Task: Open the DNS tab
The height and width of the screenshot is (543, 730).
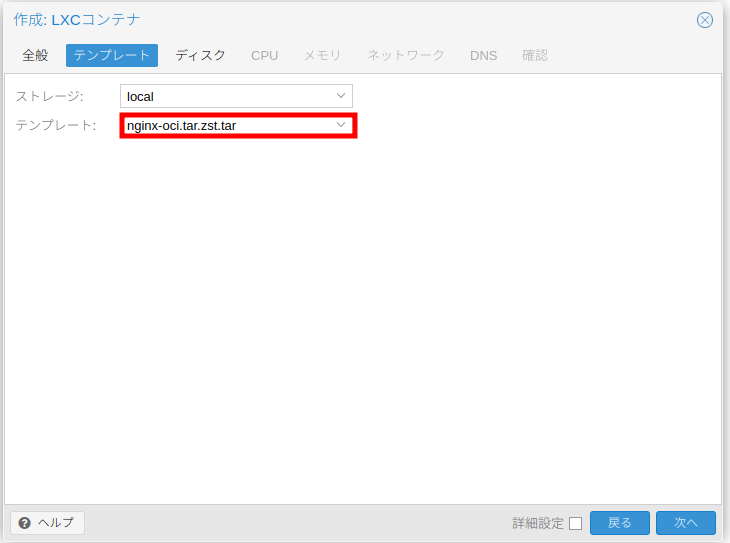Action: pyautogui.click(x=483, y=55)
